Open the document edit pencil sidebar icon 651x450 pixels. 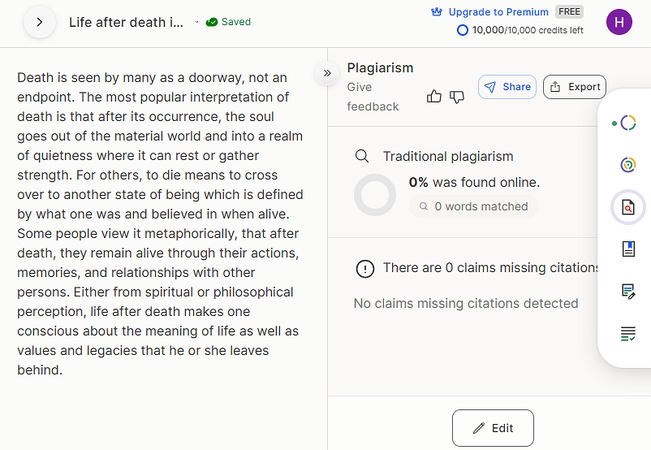[627, 291]
